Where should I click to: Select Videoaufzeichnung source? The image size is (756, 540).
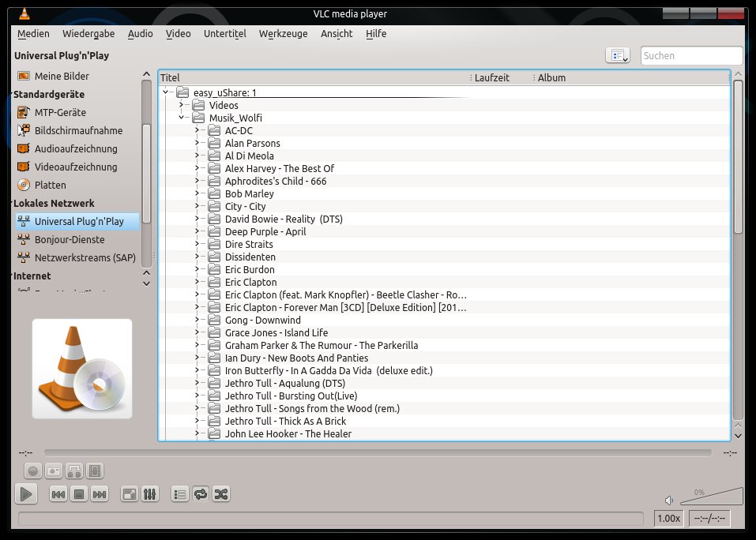(x=77, y=167)
